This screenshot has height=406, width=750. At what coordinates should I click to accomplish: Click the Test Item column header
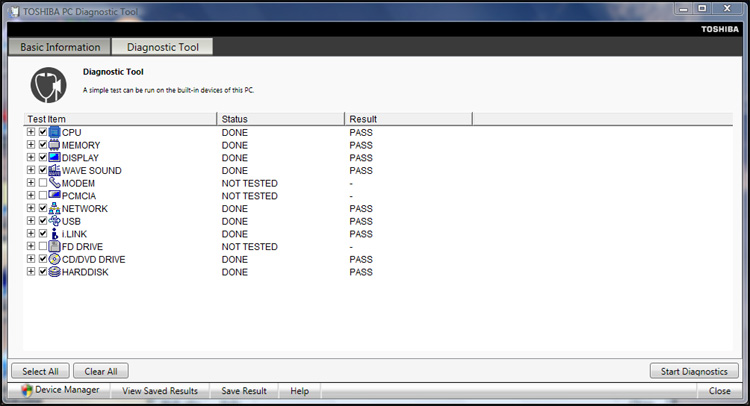coord(120,119)
